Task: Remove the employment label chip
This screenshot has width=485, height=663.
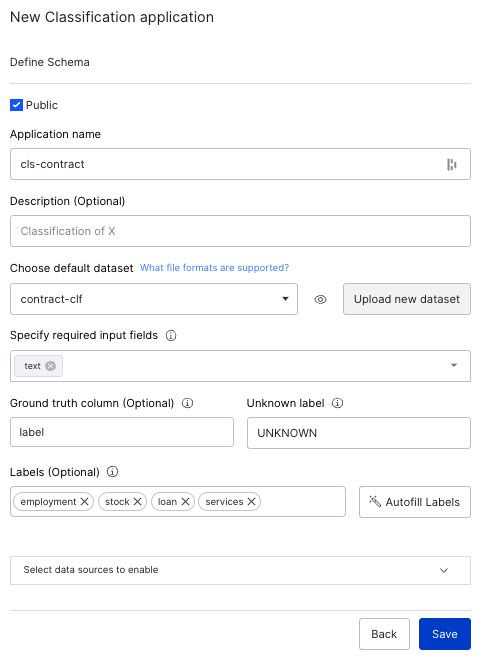Action: click(x=85, y=502)
